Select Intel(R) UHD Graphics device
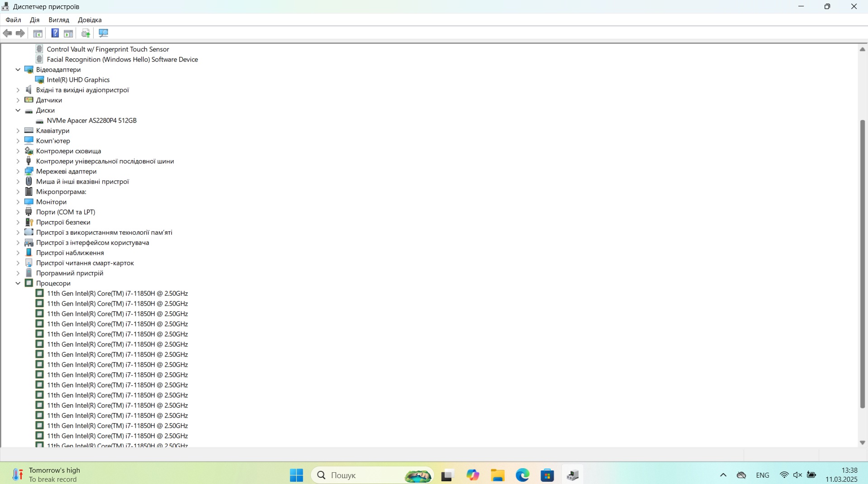This screenshot has width=868, height=484. (78, 80)
